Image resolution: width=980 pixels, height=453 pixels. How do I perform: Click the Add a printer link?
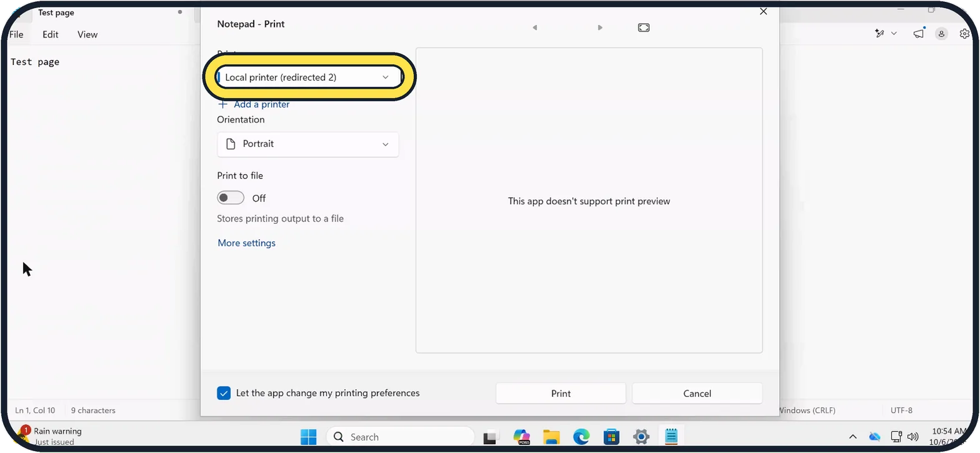coord(254,104)
